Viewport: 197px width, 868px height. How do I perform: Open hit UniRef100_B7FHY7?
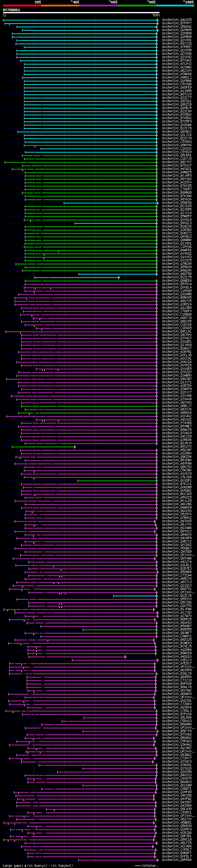coord(177,23)
